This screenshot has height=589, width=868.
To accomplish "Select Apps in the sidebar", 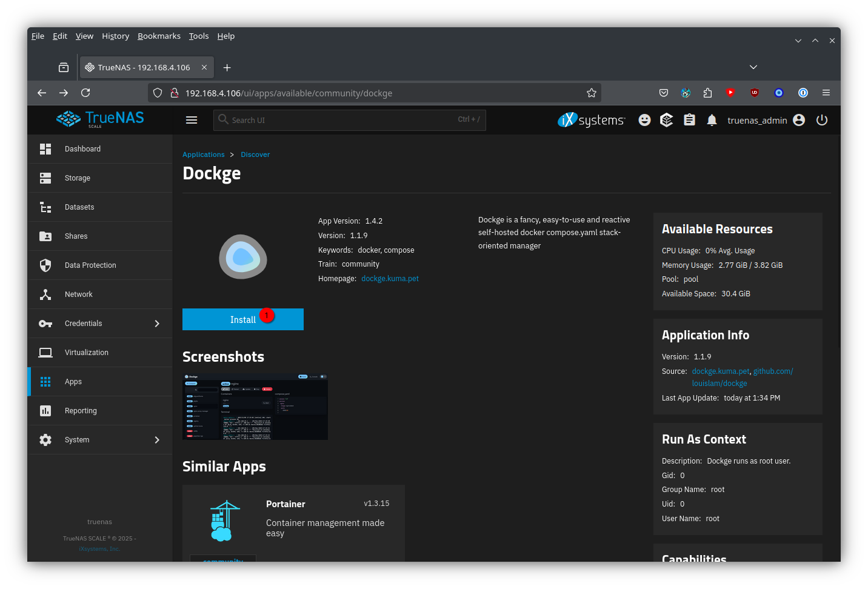I will point(73,382).
